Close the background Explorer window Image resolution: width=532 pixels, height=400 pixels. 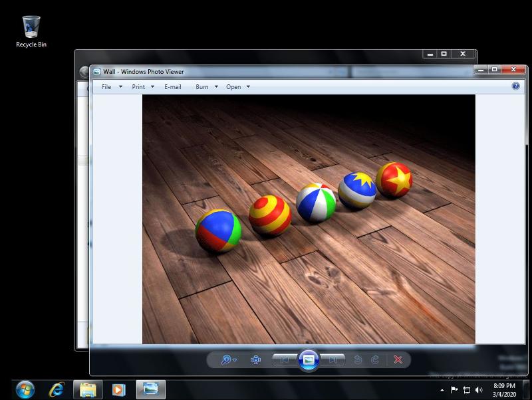[463, 54]
